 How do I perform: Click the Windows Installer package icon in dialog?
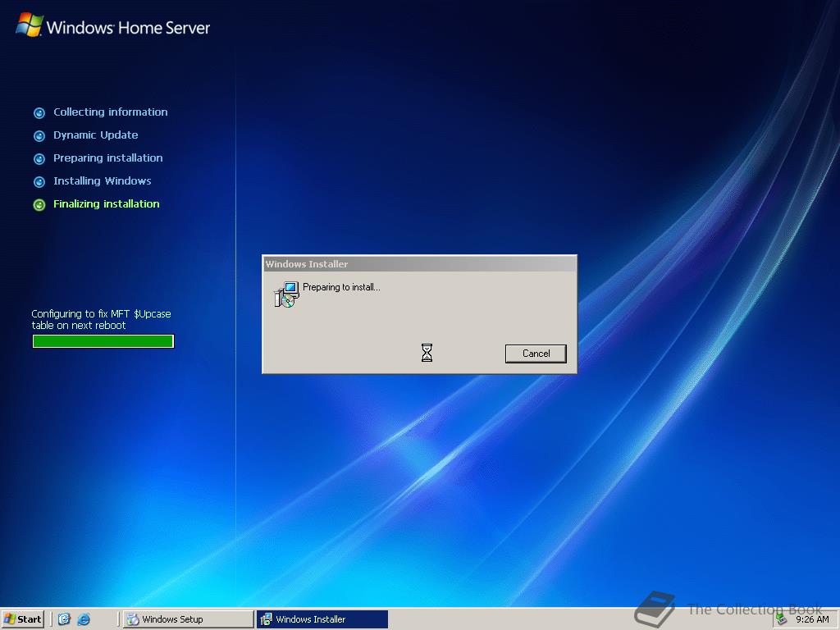[286, 294]
